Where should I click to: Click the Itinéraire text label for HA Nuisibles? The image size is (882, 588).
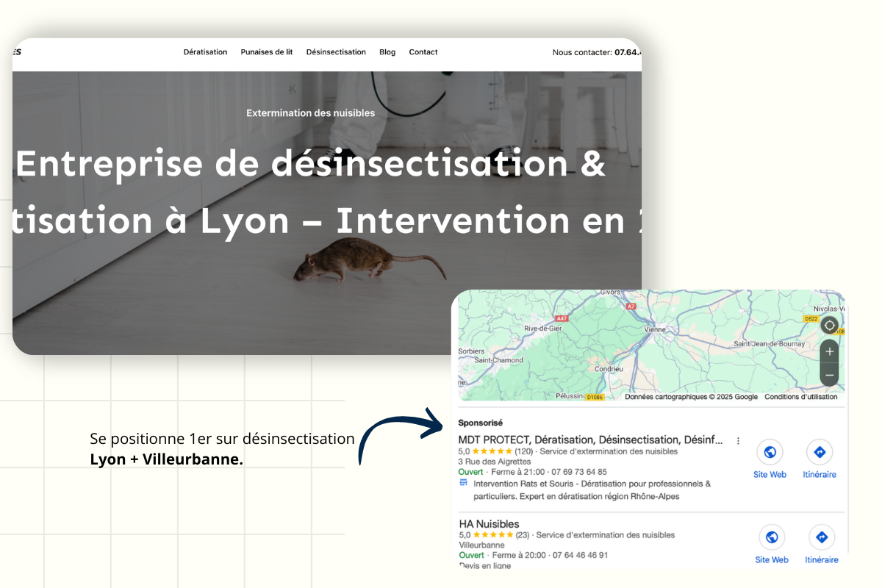click(821, 559)
